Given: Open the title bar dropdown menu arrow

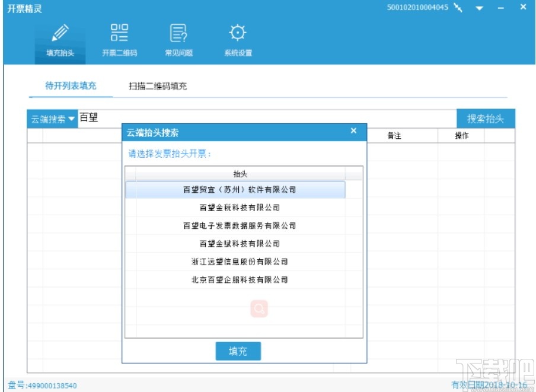Looking at the screenshot, I should click(x=479, y=8).
